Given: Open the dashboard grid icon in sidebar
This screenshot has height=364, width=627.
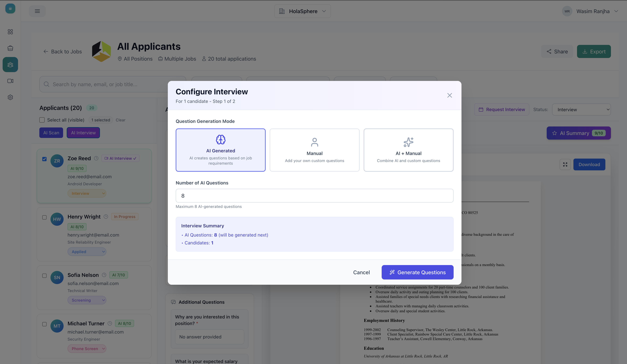Looking at the screenshot, I should click(x=10, y=32).
